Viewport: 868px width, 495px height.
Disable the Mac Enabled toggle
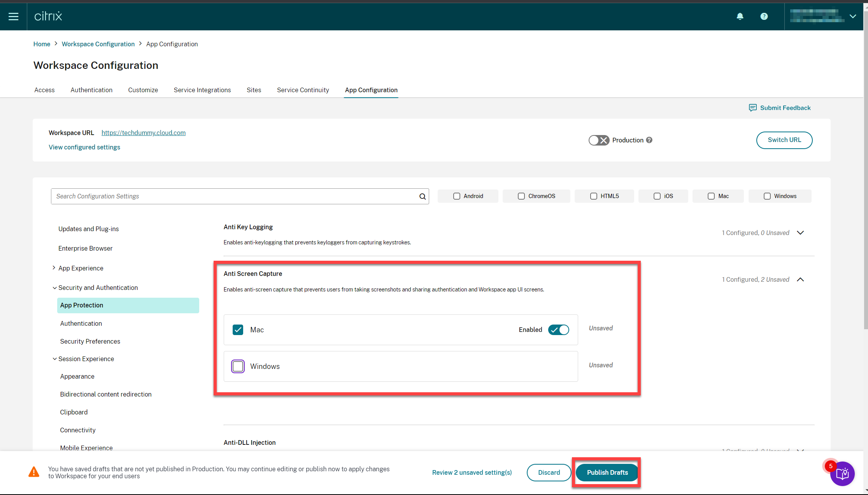click(558, 330)
